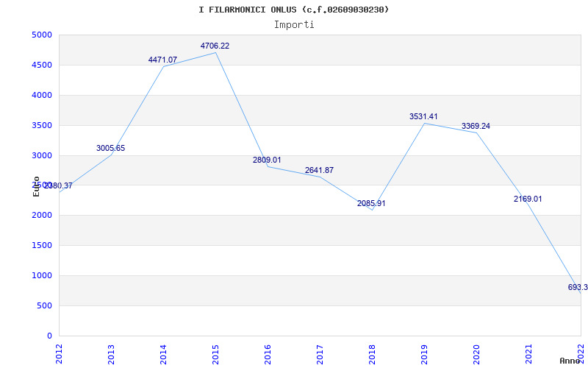Viewport: 588px width, 368px height.
Task: Click the y-axis value 2000
Action: point(42,216)
